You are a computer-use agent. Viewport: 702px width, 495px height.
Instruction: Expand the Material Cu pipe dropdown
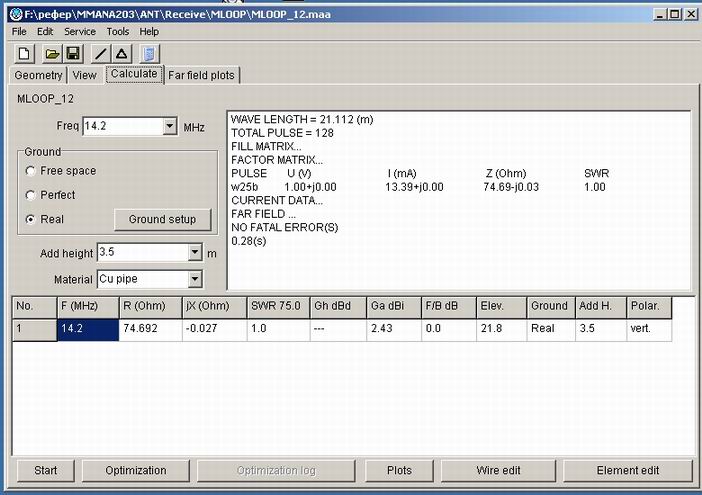(x=194, y=279)
